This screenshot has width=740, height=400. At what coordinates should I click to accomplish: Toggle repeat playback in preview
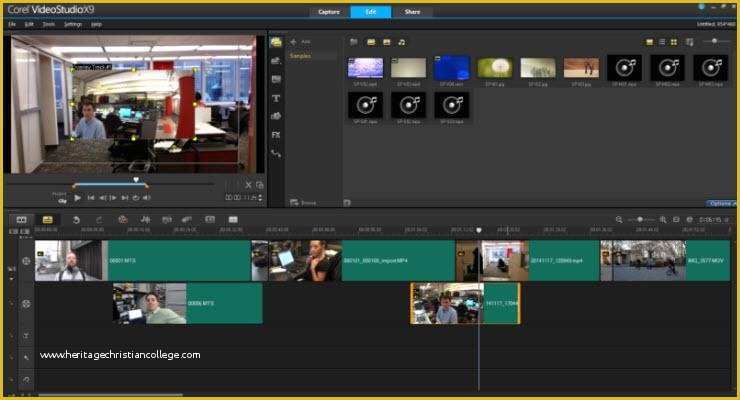135,198
